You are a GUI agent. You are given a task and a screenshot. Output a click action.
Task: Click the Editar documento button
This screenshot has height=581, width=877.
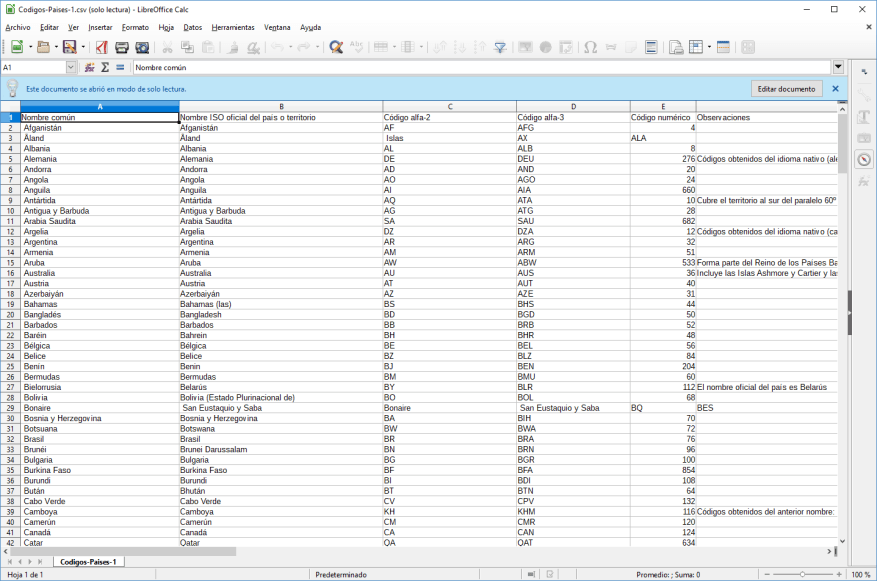[787, 88]
